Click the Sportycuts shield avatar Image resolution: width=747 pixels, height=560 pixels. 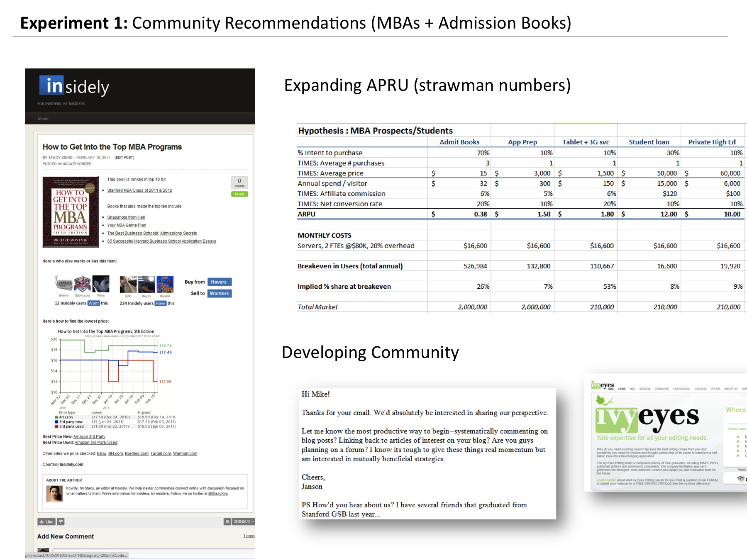(82, 284)
